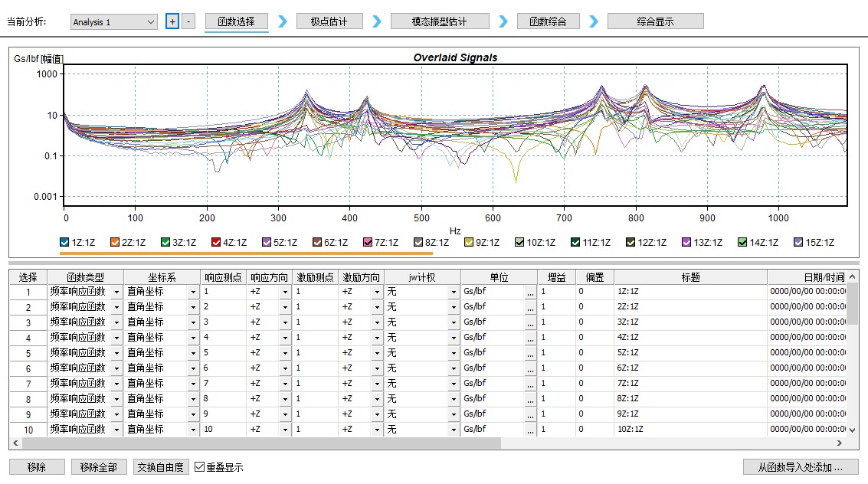Screen dimensions: 868x484
Task: Click 从函数导入处添加 button
Action: (x=801, y=467)
